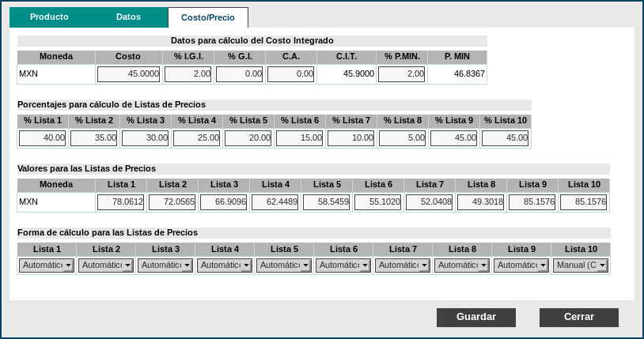644x339 pixels.
Task: Click the % P.MIN. input field
Action: click(x=402, y=73)
